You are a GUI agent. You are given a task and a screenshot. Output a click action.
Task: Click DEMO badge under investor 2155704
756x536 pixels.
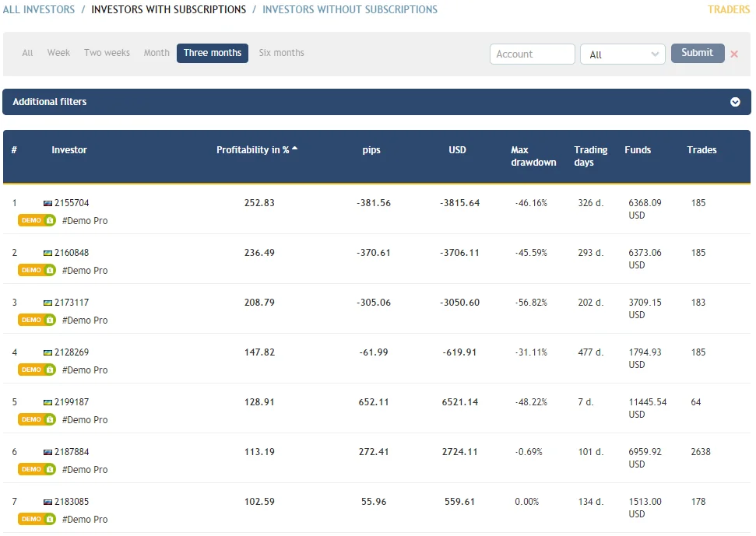pos(37,220)
